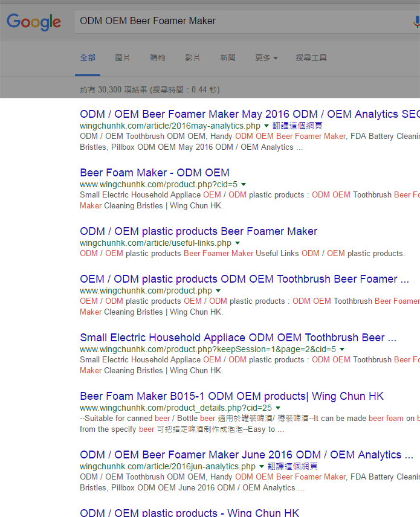Screen dimensions: 420x517
Task: Click URL text wingchunhk.com/article/useful-links.php
Action: tap(155, 243)
